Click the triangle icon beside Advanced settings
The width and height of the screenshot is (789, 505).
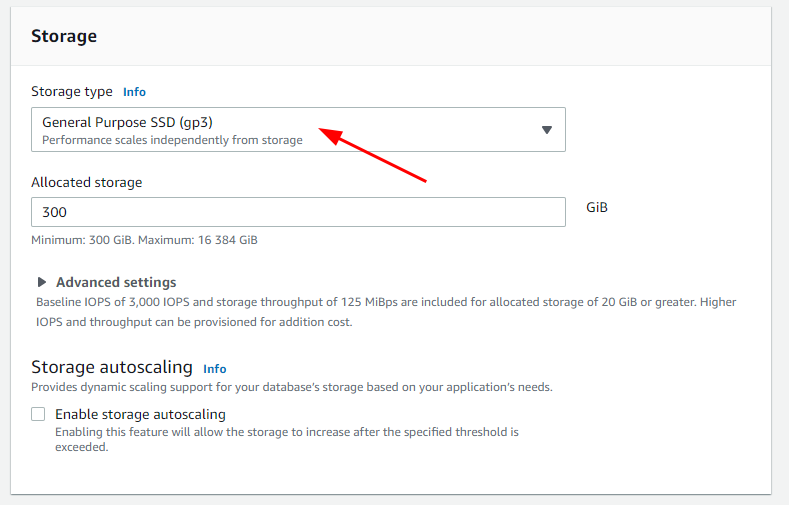(42, 282)
